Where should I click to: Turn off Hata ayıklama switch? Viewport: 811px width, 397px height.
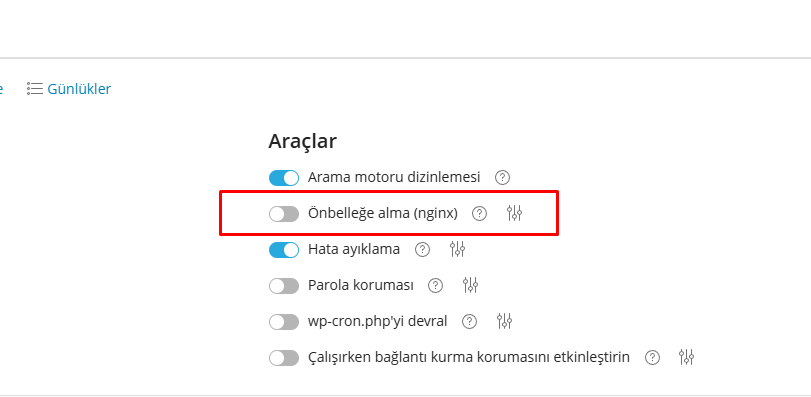(284, 250)
